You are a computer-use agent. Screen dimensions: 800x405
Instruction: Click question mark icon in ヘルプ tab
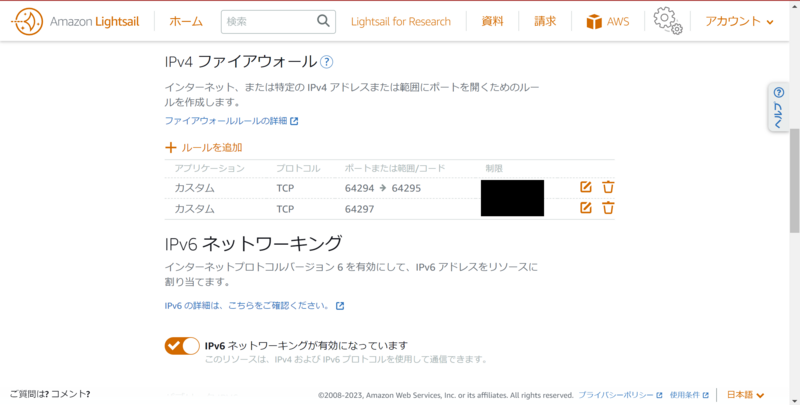[779, 92]
